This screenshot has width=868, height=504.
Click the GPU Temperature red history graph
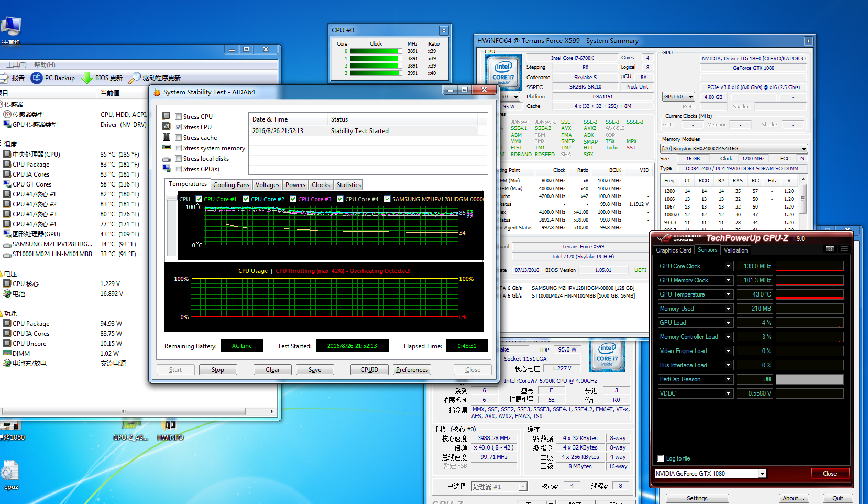[810, 294]
